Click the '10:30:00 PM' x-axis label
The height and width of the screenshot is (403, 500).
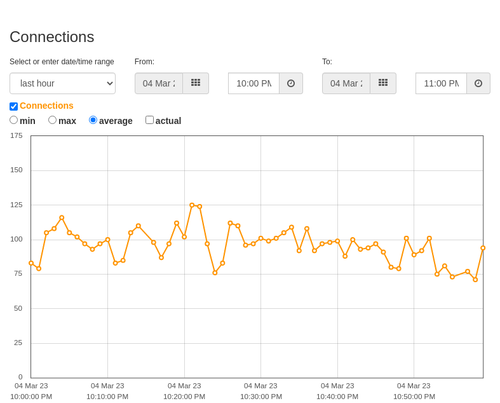pyautogui.click(x=261, y=397)
